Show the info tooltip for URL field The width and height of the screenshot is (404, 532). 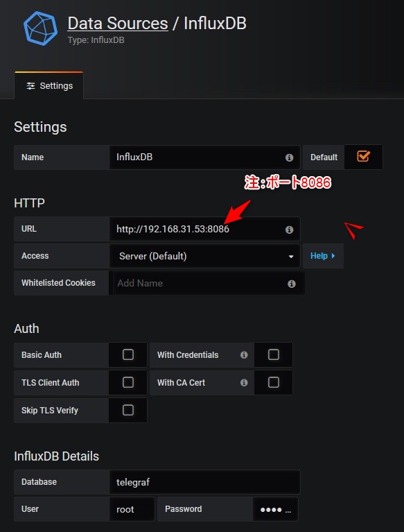coord(289,230)
